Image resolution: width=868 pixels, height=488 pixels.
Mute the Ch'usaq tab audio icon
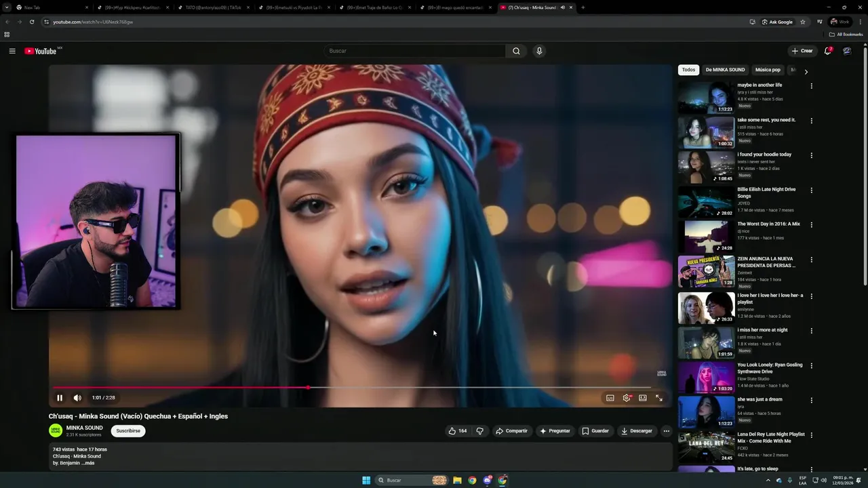click(x=562, y=7)
